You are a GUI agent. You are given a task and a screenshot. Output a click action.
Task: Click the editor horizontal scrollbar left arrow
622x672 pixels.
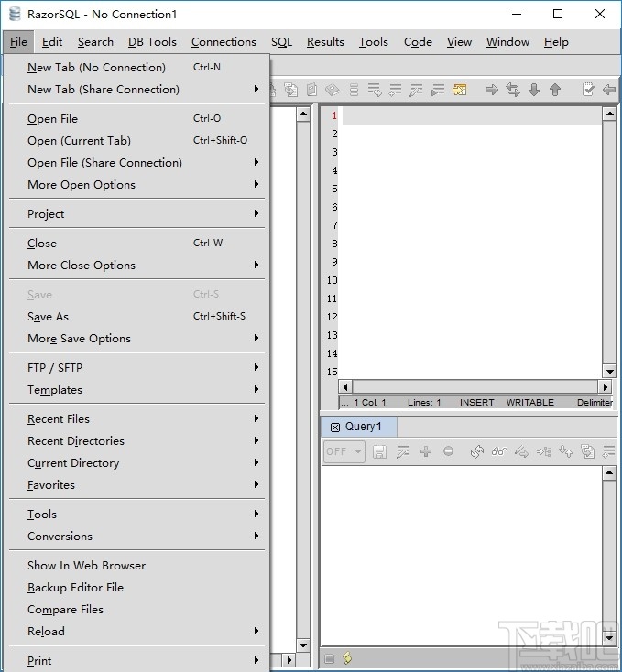point(345,387)
